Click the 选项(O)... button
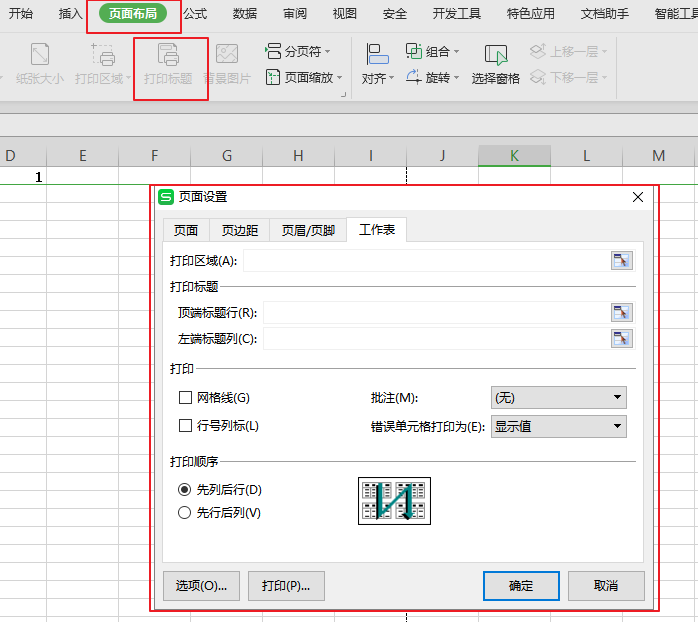The height and width of the screenshot is (622, 698). pos(201,586)
